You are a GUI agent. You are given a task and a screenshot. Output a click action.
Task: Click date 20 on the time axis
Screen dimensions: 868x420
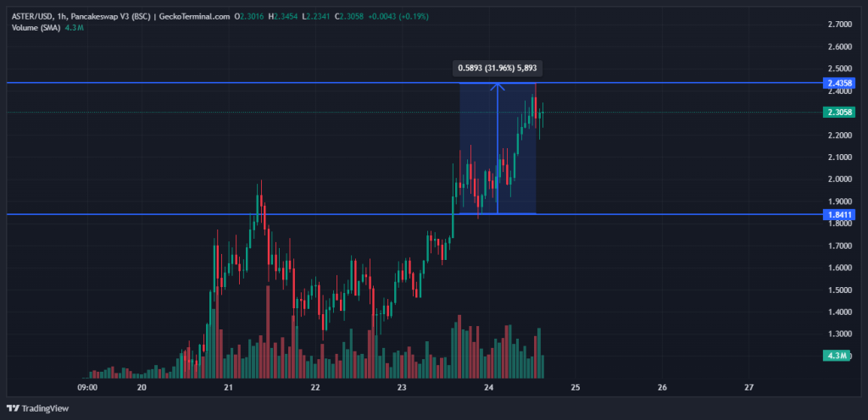pyautogui.click(x=142, y=387)
